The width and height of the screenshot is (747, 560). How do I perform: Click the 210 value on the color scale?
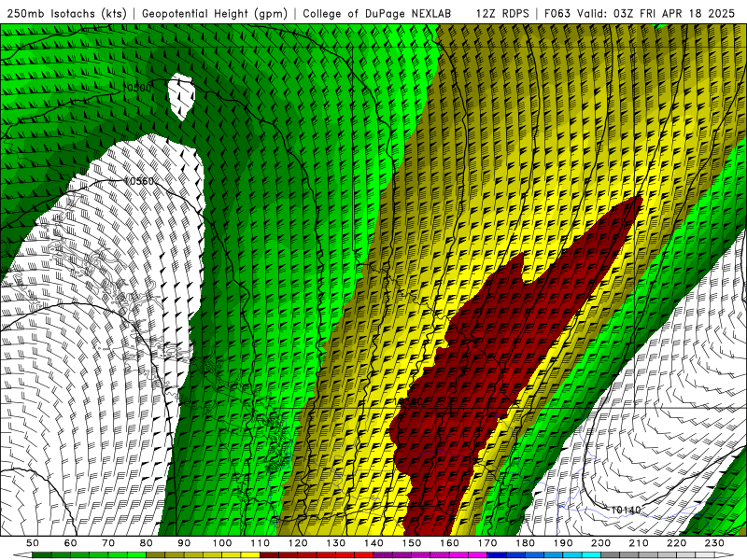click(x=639, y=543)
